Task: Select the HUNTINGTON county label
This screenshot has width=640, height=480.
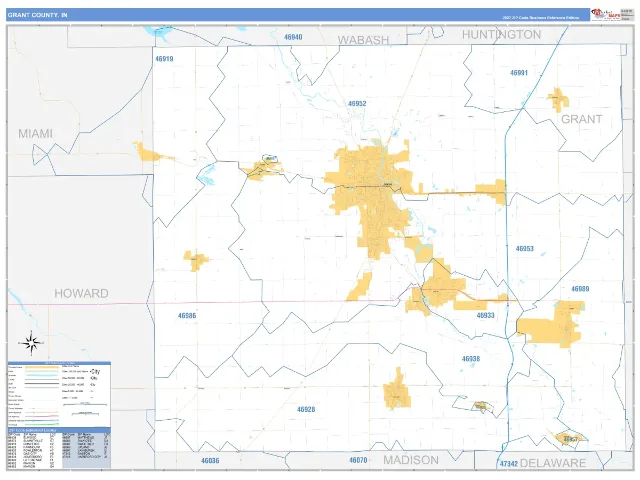Action: tap(502, 35)
